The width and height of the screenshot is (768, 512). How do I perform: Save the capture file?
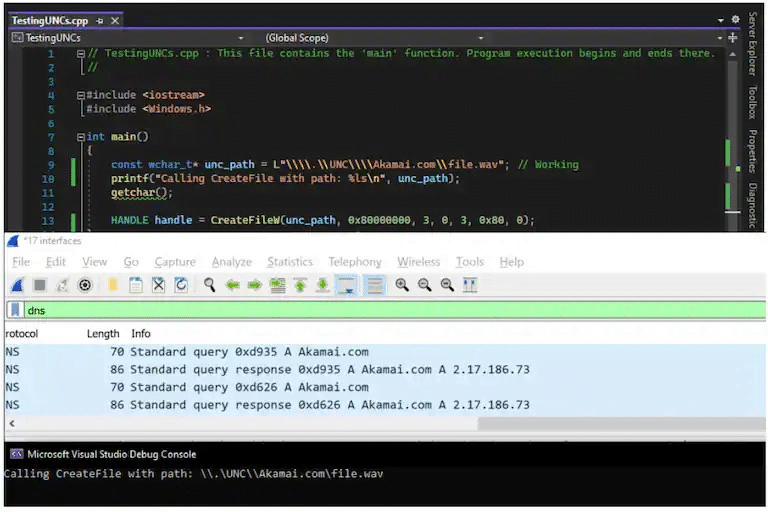(x=136, y=285)
